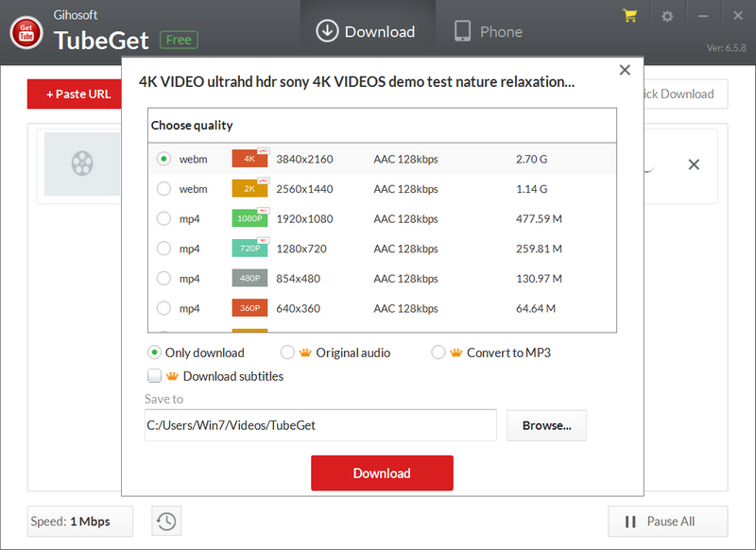The height and width of the screenshot is (550, 756).
Task: Click the 1080P quality badge
Action: (x=249, y=218)
